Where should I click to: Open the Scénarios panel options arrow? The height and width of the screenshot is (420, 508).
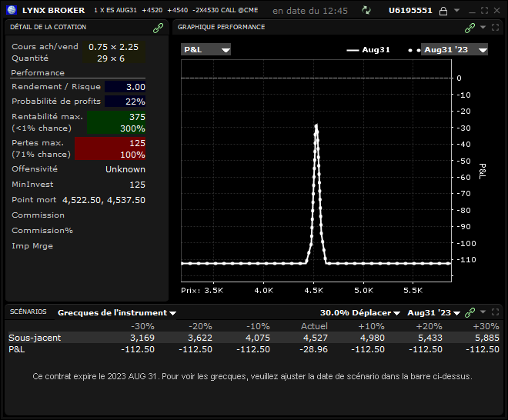click(483, 312)
